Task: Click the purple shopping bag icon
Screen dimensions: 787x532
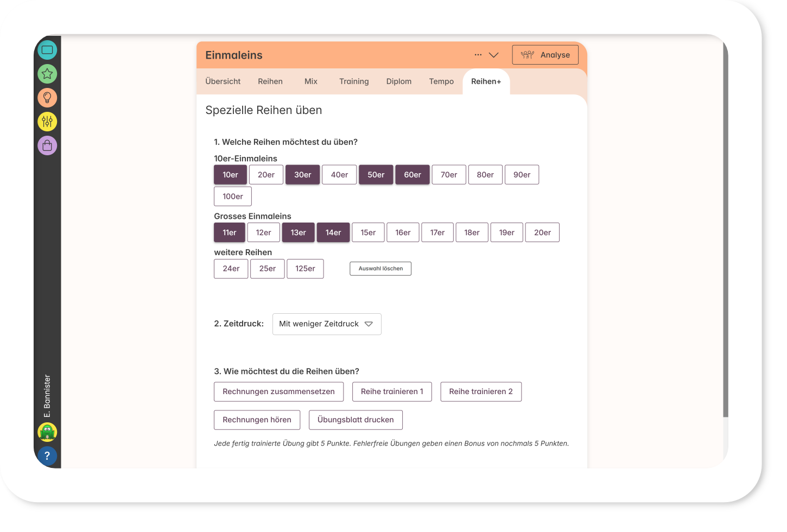Action: coord(47,145)
